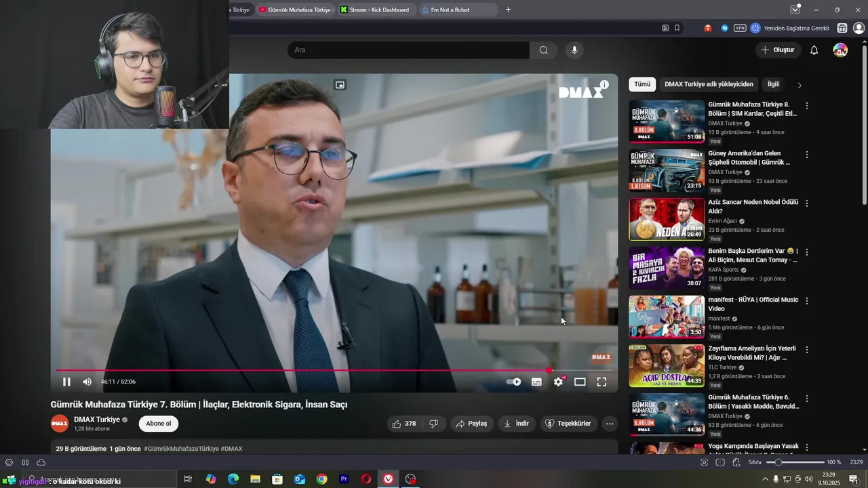
Task: Show more filter chips with the arrow
Action: [x=800, y=85]
